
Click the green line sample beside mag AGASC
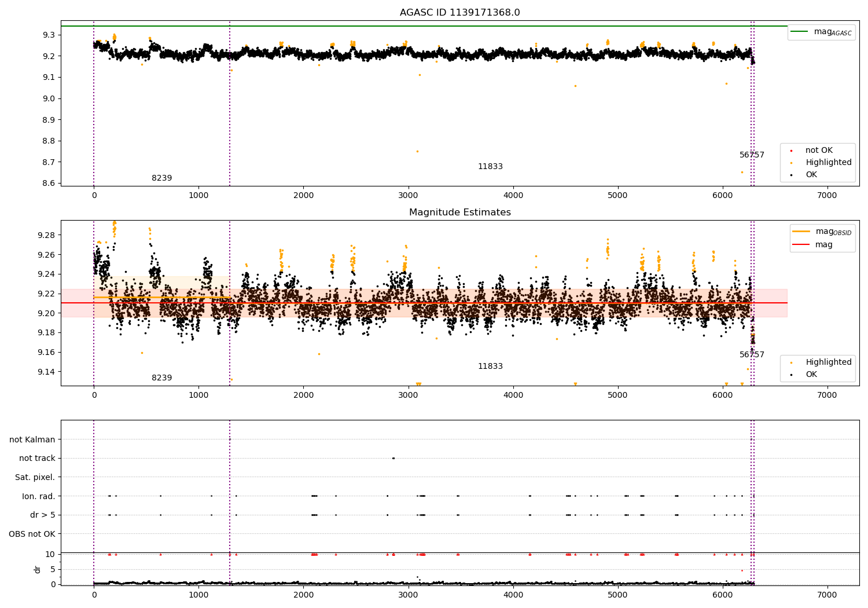800,31
